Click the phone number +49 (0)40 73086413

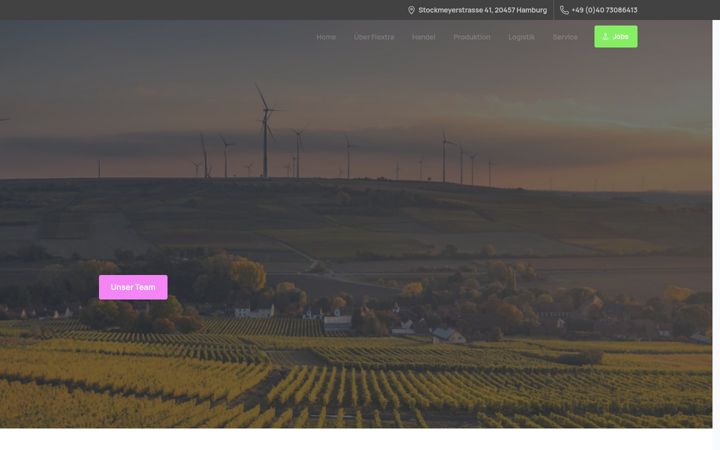tap(604, 10)
